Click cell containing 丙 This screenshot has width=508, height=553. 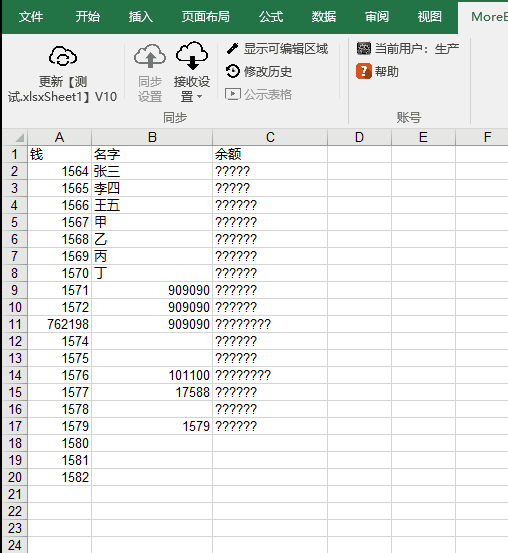(152, 256)
